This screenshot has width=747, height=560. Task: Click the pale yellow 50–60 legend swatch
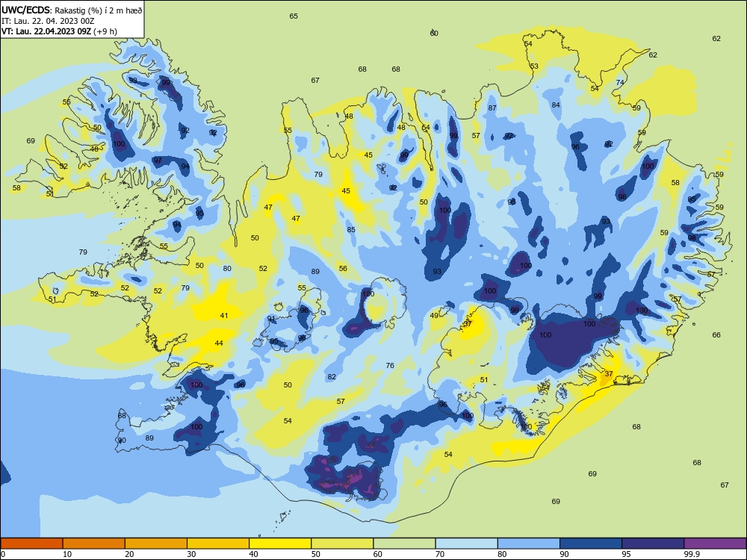point(342,544)
